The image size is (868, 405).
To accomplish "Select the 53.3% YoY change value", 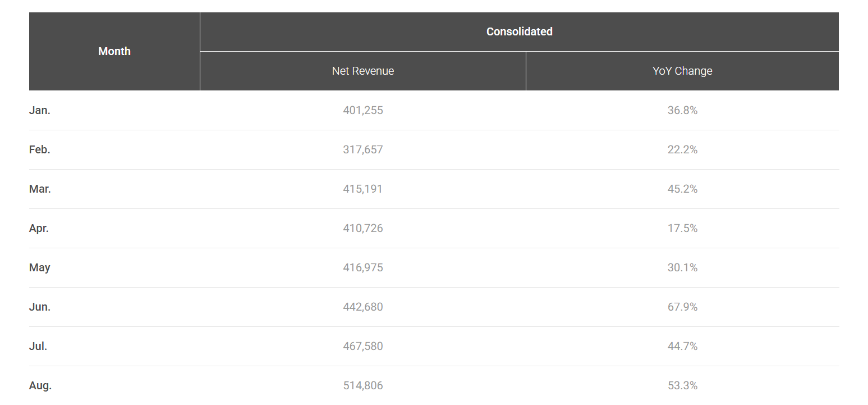I will pos(682,386).
